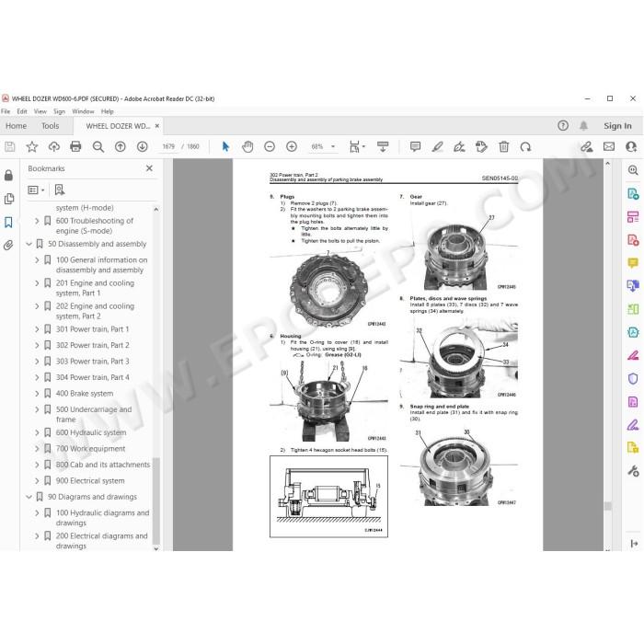Image resolution: width=644 pixels, height=644 pixels.
Task: Expand 900 Electrical system bookmark
Action: [x=37, y=481]
